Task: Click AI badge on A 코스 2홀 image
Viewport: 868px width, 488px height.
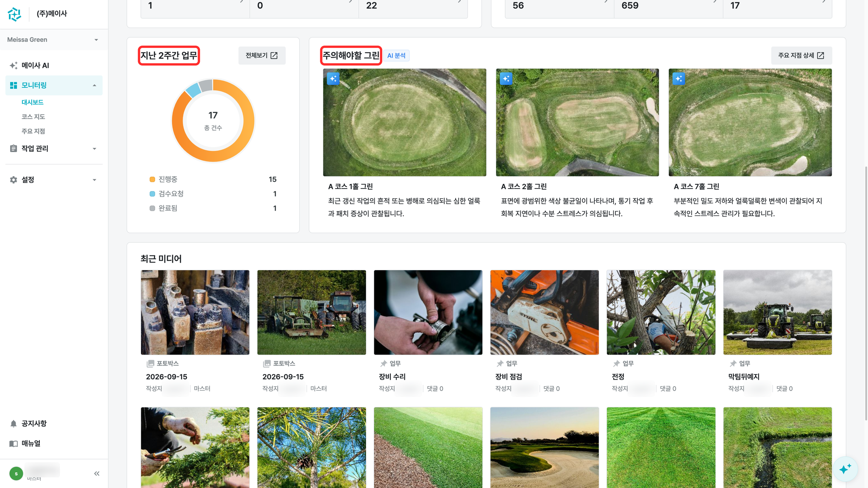Action: (x=506, y=78)
